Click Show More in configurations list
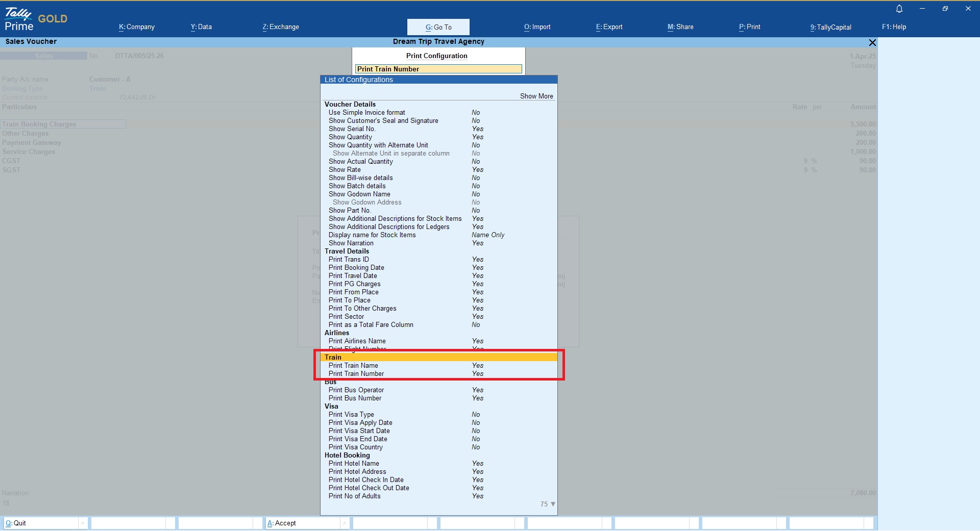This screenshot has height=531, width=980. (x=536, y=96)
